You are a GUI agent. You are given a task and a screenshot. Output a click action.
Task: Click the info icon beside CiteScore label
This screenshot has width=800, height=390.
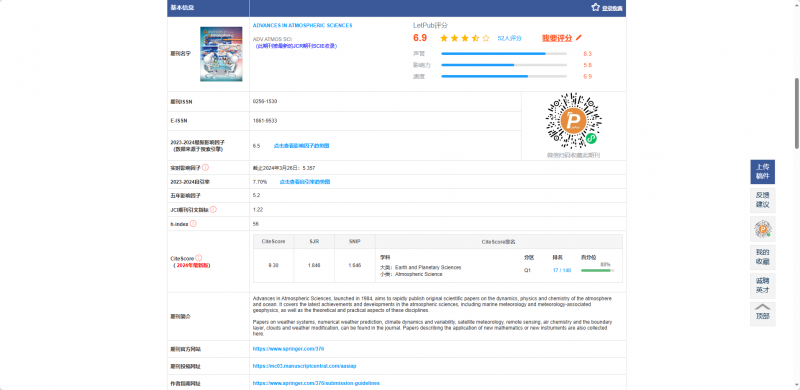click(x=198, y=258)
